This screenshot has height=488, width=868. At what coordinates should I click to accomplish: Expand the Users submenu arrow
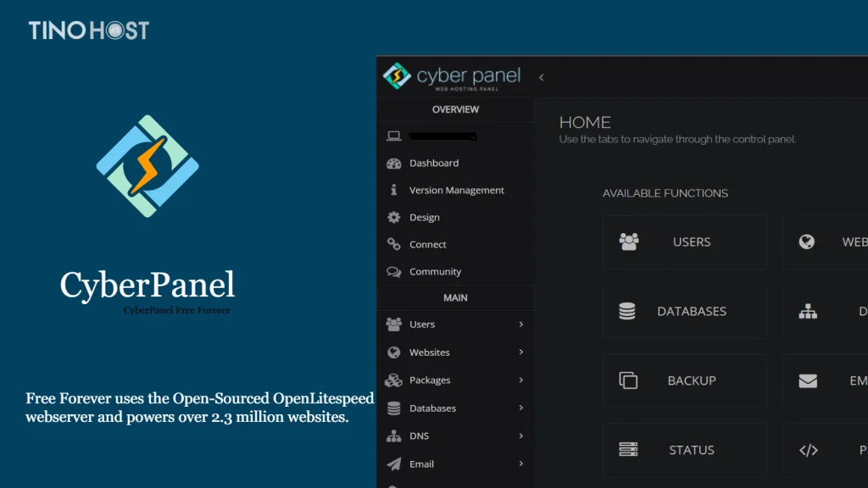(x=521, y=324)
